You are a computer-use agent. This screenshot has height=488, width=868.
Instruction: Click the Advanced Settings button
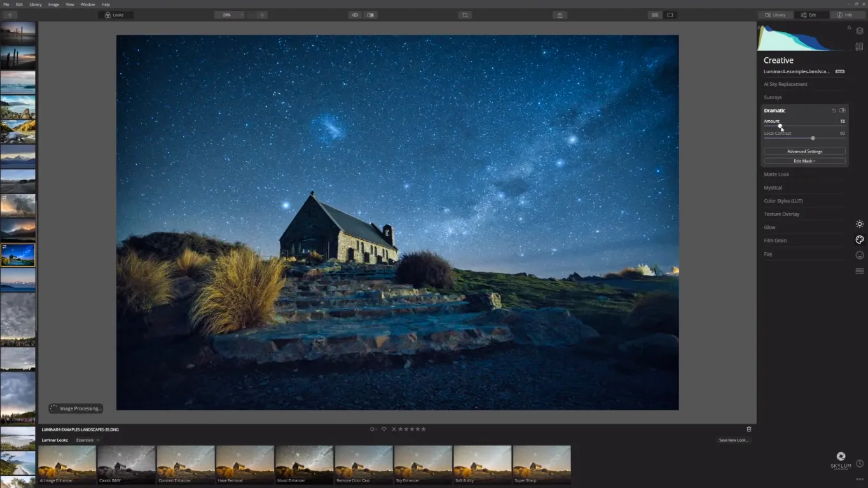pyautogui.click(x=804, y=151)
